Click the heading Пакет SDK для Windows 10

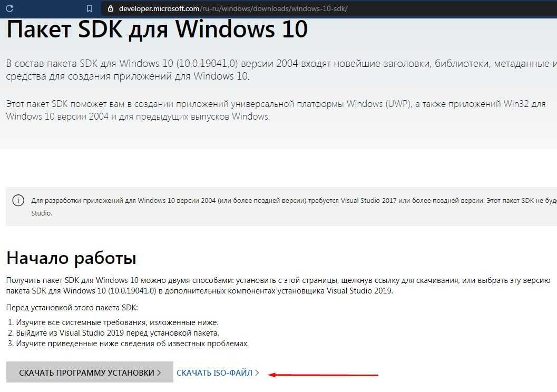(x=157, y=30)
